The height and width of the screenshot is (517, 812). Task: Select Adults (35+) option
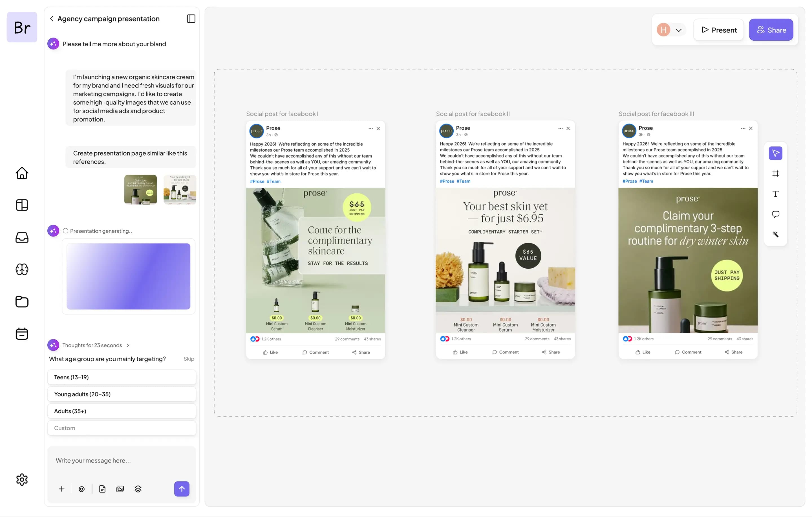122,411
